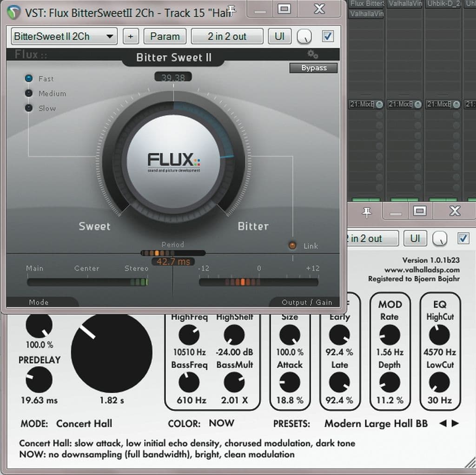Click the Output / Gain section label
476x475 pixels.
[x=307, y=302]
